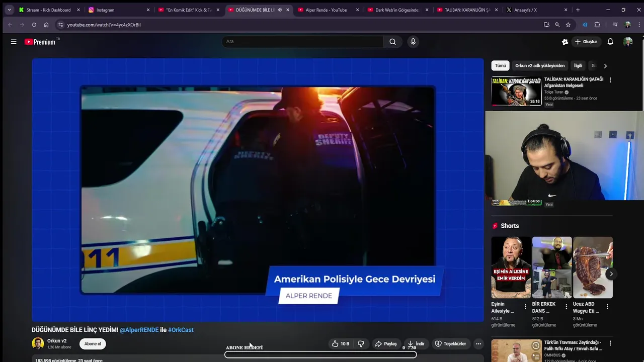Image resolution: width=644 pixels, height=362 pixels.
Task: Open media control icon in browser toolbar
Action: click(615, 25)
